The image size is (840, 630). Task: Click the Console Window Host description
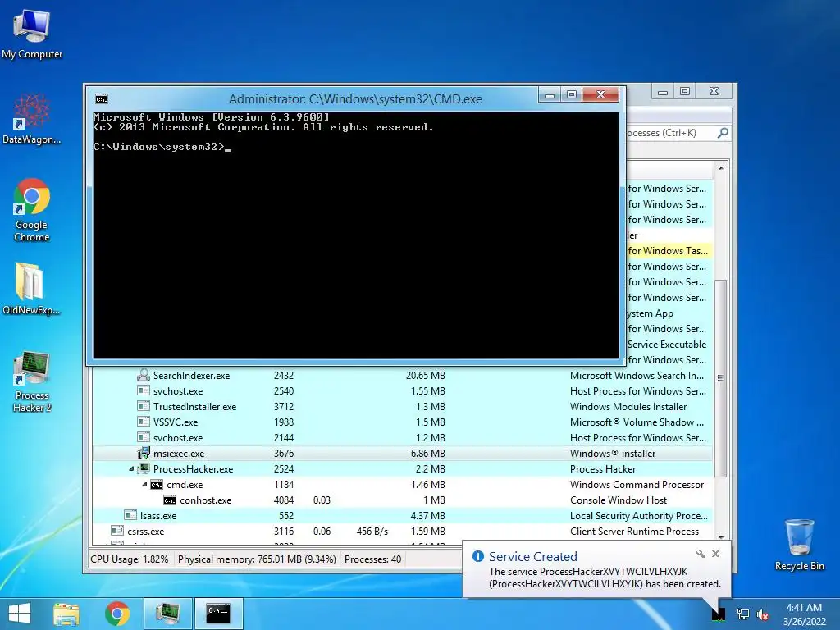(619, 500)
